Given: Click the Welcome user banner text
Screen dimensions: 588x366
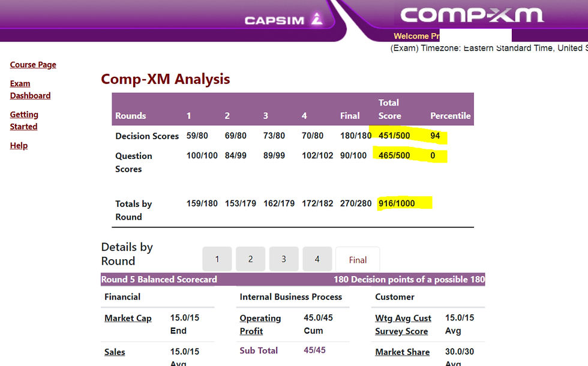Looking at the screenshot, I should point(416,36).
